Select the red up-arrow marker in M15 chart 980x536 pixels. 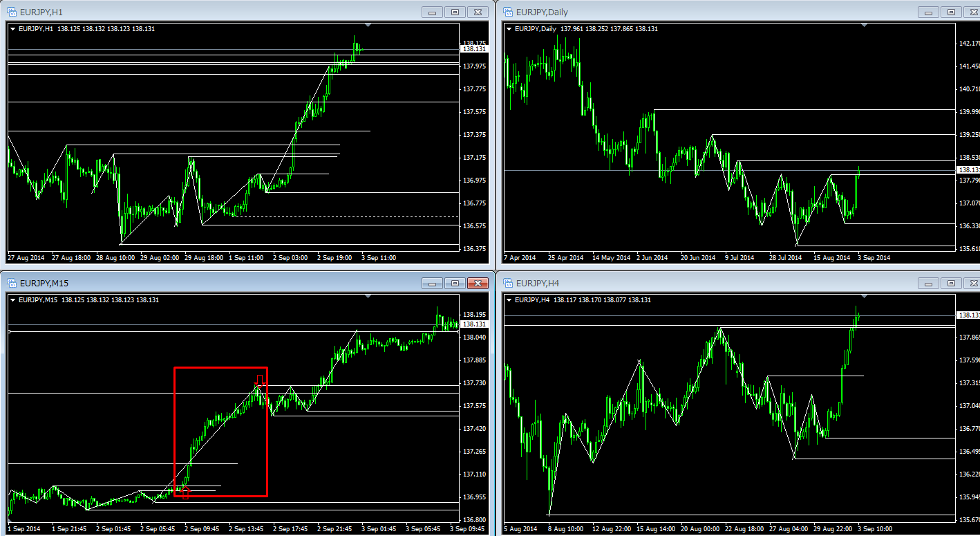[185, 492]
